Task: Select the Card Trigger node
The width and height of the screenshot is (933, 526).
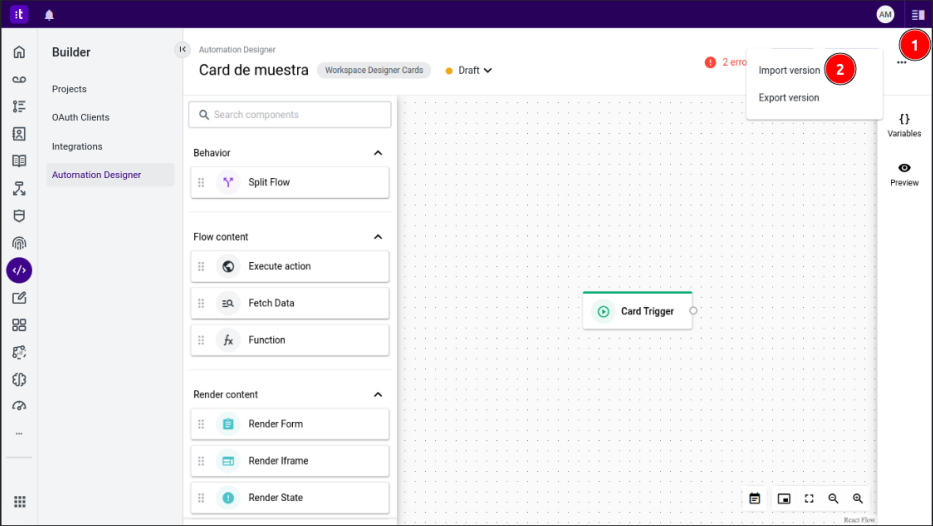Action: pos(637,311)
